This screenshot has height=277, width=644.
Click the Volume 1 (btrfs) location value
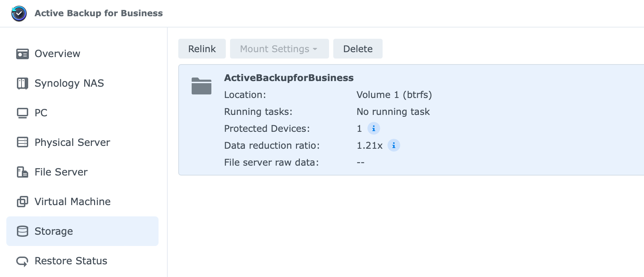(394, 95)
